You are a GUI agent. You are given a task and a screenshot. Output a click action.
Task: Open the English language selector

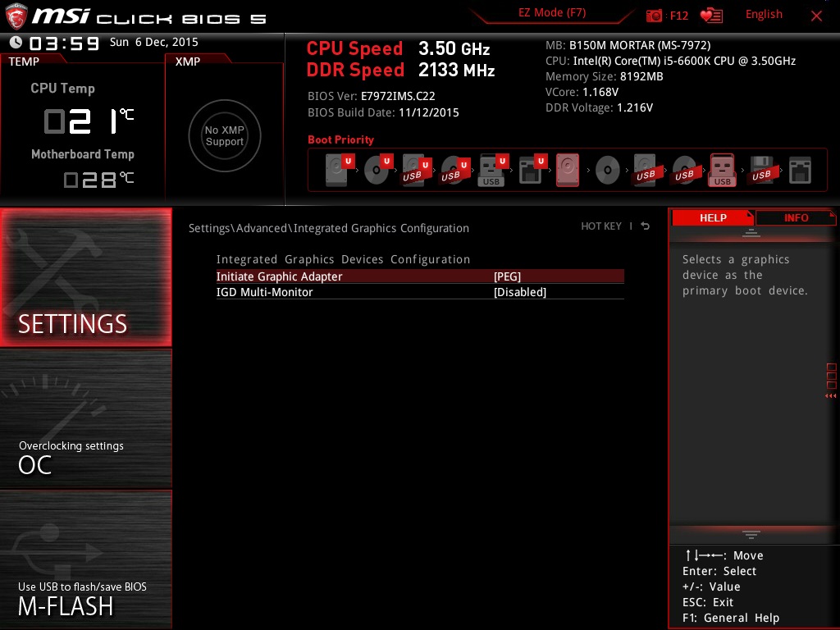764,15
